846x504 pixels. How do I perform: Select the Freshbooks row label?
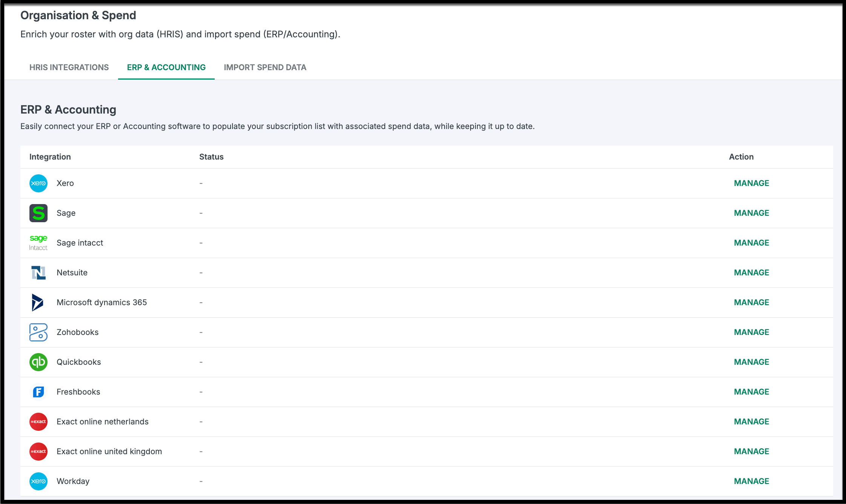[x=78, y=392]
